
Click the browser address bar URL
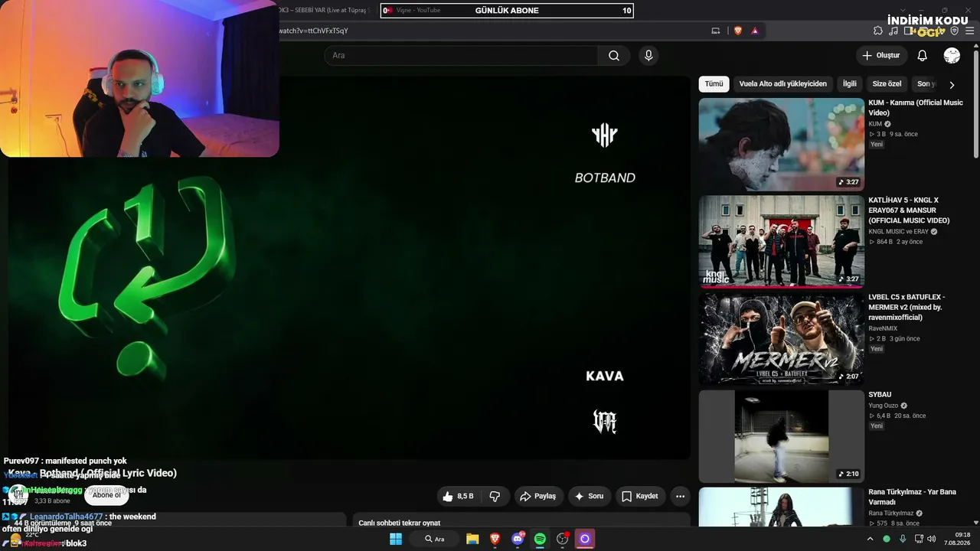tap(314, 31)
